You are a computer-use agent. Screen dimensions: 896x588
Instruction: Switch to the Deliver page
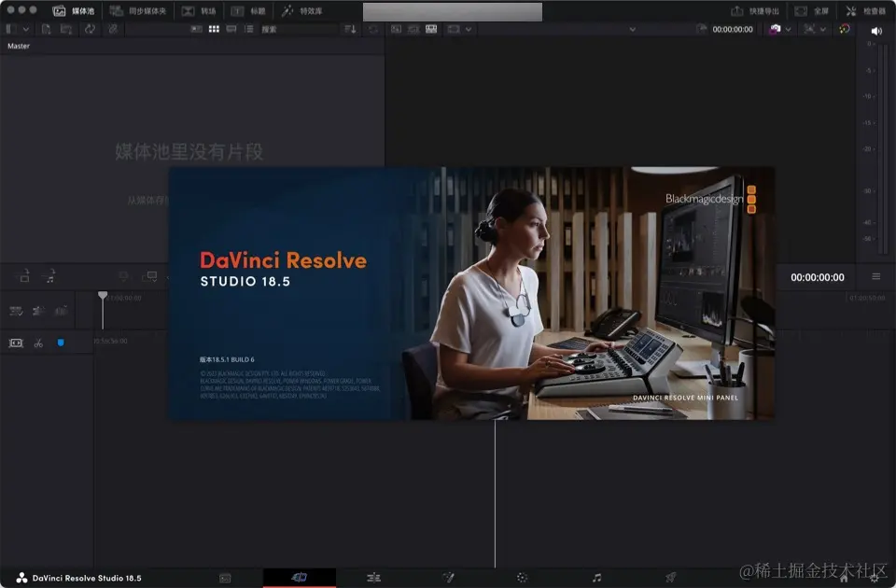[670, 578]
